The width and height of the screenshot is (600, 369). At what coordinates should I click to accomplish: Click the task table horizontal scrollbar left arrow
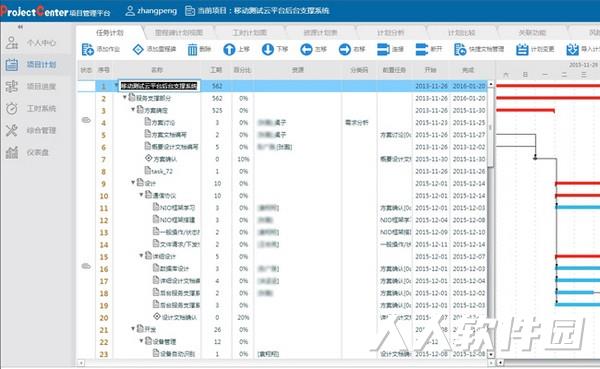click(81, 362)
